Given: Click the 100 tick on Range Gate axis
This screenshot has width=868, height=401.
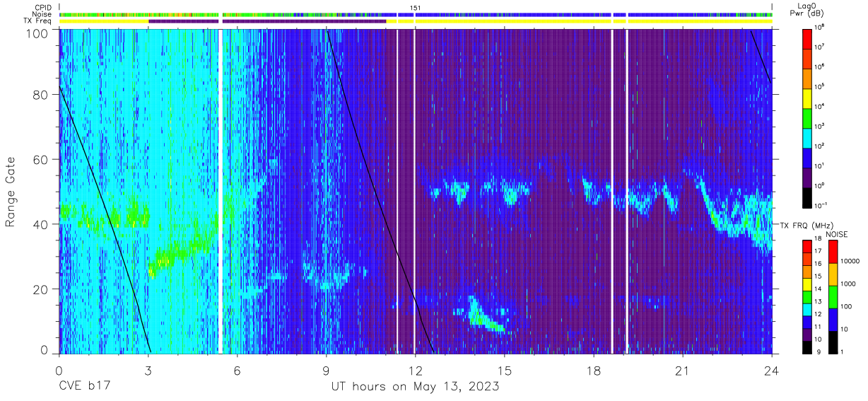Looking at the screenshot, I should pos(37,33).
